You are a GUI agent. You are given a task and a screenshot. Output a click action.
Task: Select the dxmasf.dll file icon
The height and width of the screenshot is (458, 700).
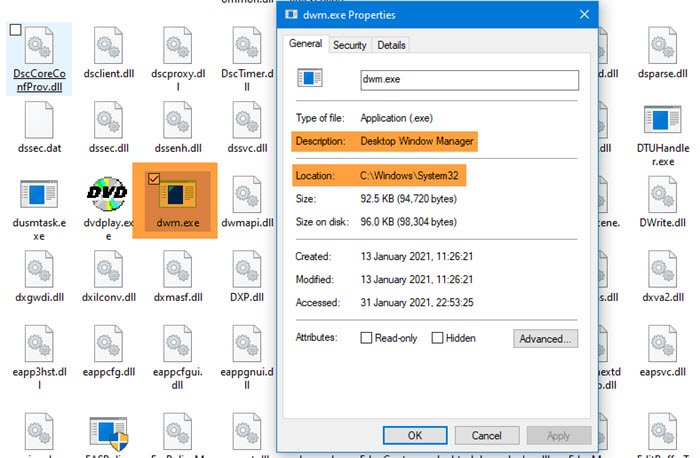tap(178, 269)
